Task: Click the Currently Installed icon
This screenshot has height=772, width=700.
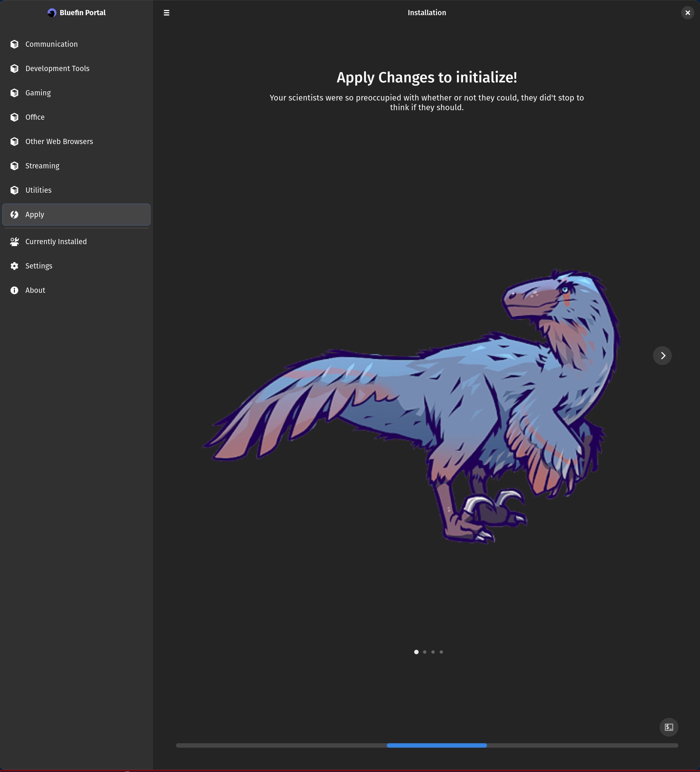Action: point(15,242)
